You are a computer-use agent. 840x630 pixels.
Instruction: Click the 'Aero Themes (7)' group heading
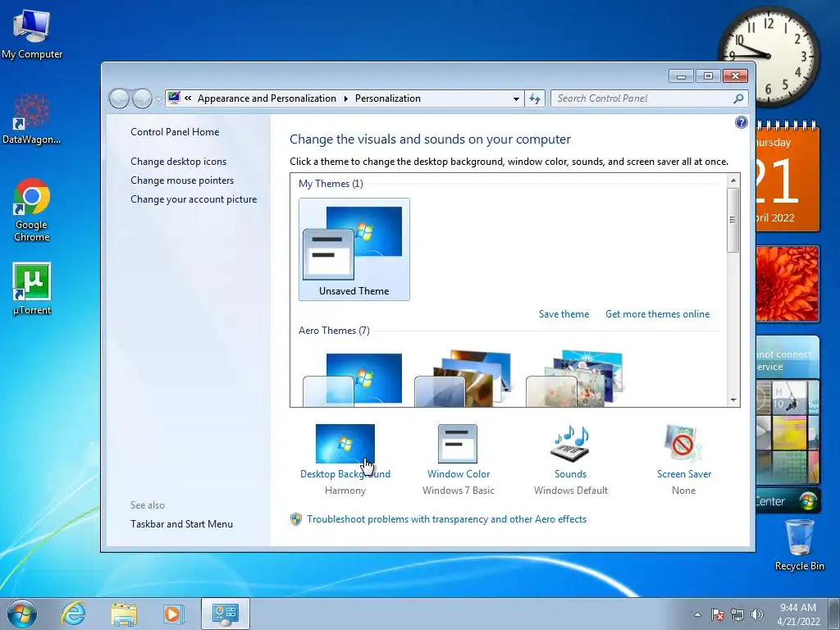[x=334, y=331]
